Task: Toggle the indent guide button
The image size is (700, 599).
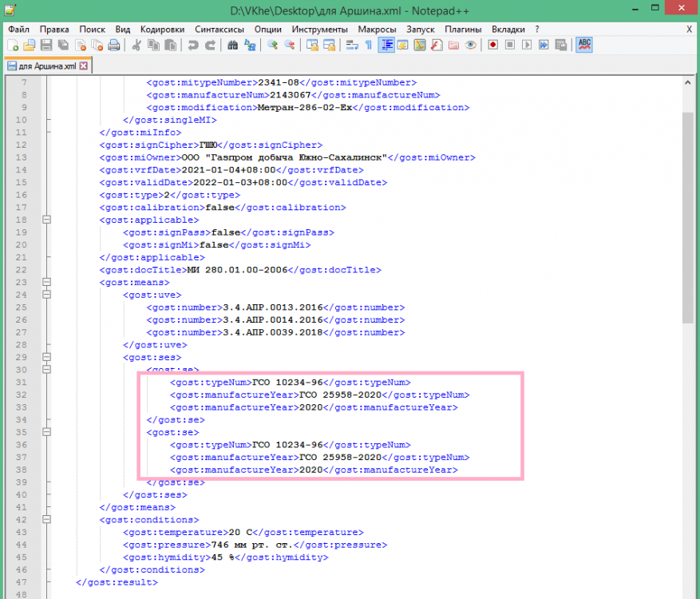Action: [x=386, y=45]
